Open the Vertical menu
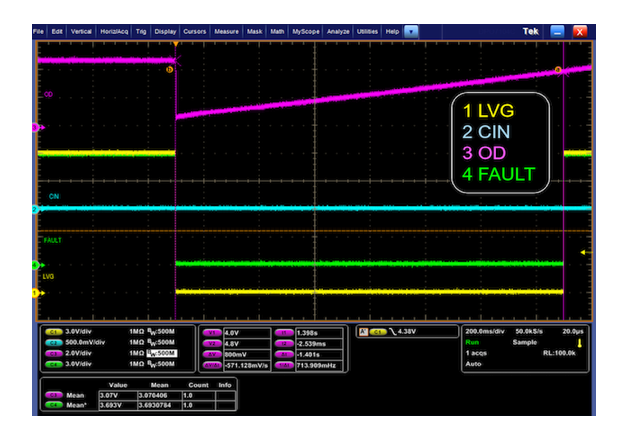 click(81, 31)
